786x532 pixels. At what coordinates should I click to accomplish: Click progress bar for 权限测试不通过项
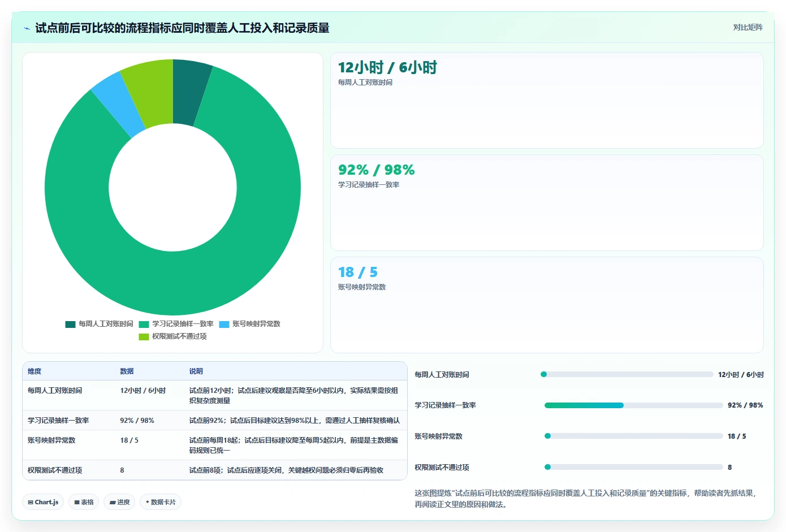pos(633,467)
